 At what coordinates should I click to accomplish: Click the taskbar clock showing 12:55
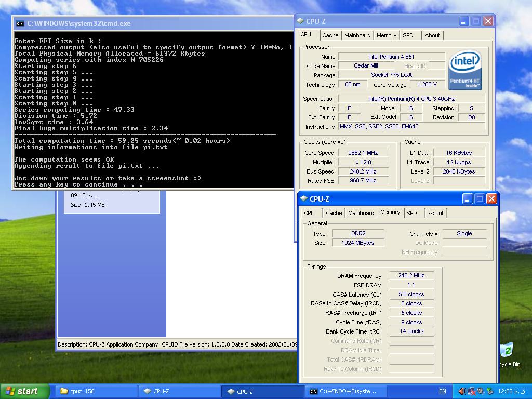click(511, 391)
